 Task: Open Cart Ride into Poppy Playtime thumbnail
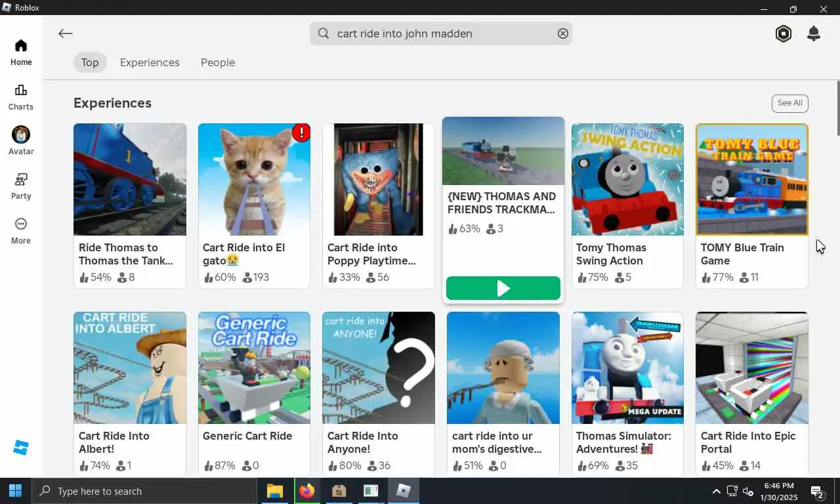pyautogui.click(x=379, y=179)
